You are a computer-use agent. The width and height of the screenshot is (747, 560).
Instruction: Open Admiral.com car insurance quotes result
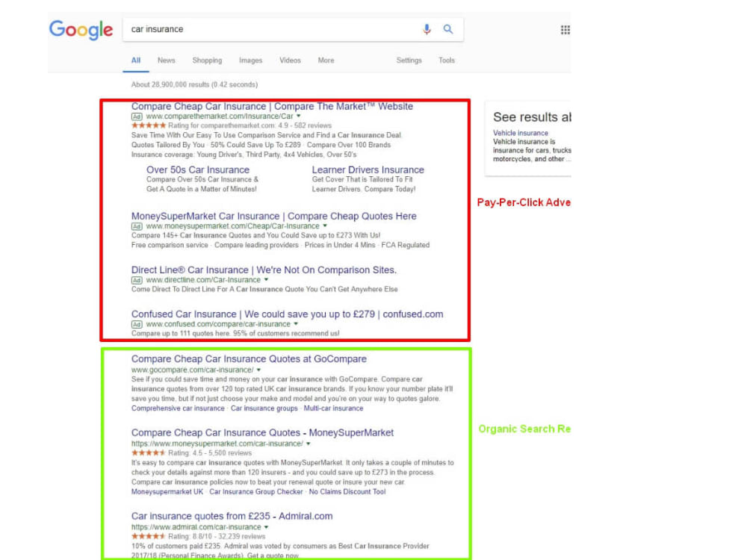pos(232,516)
